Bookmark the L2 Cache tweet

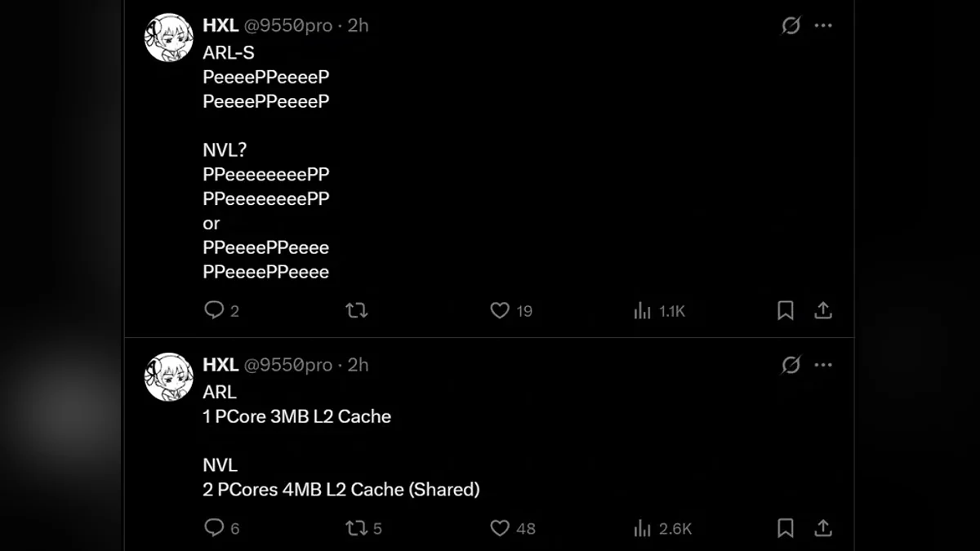point(785,528)
